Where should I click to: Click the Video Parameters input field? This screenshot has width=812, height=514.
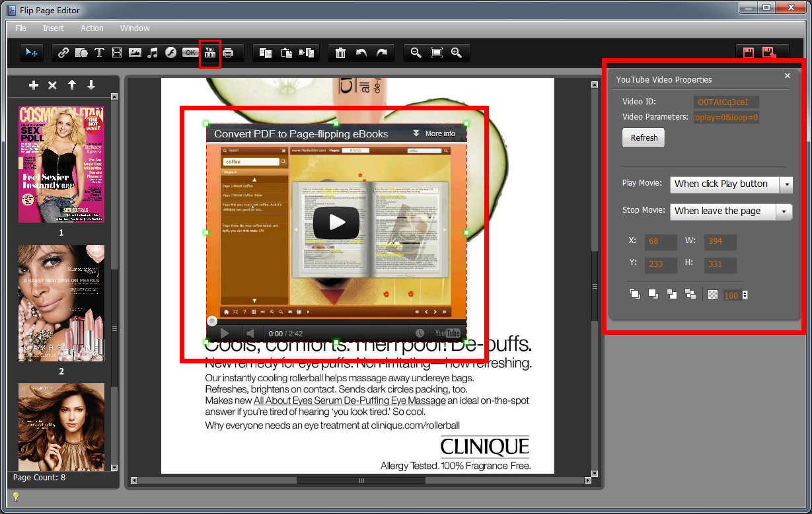726,118
